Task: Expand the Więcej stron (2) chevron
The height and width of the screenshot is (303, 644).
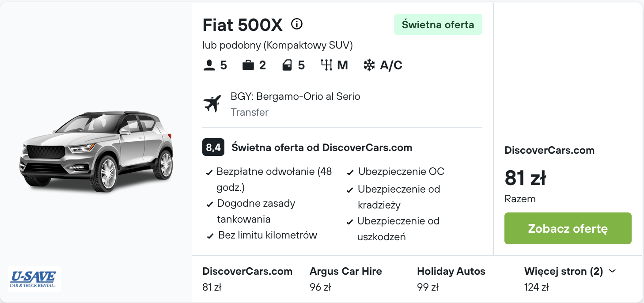Action: (612, 271)
